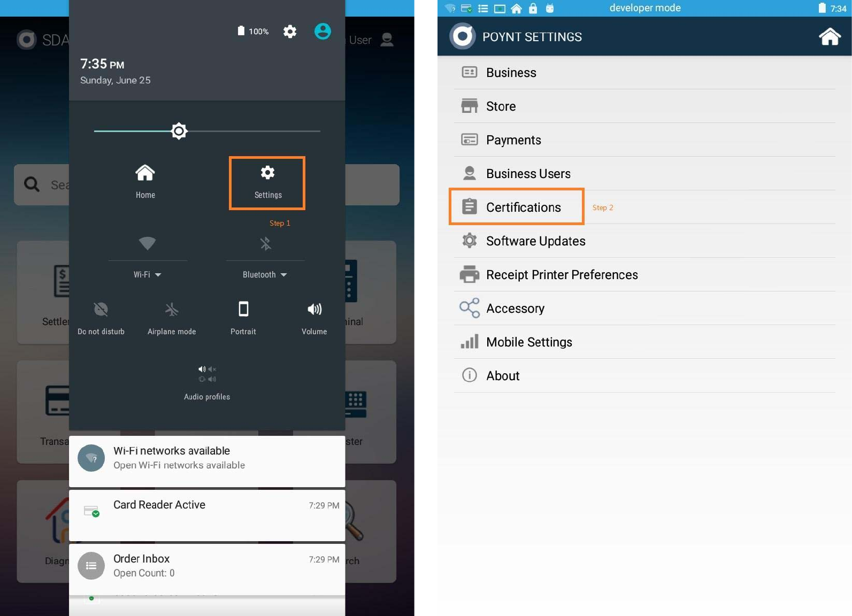This screenshot has height=616, width=852.
Task: Tap the teal user account avatar
Action: click(323, 32)
